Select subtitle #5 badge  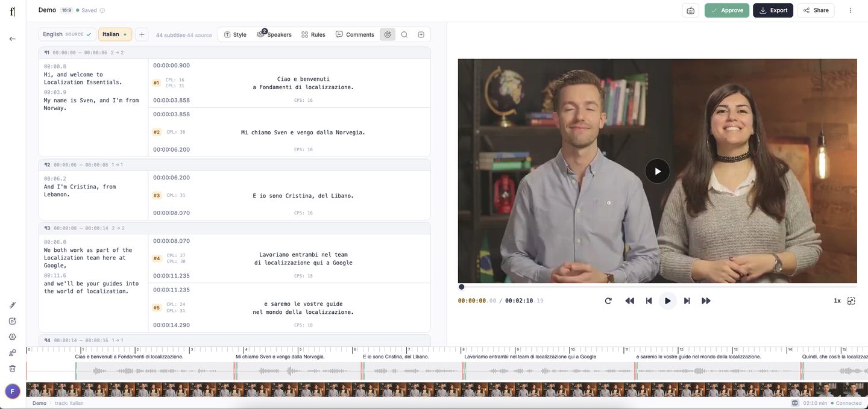click(156, 308)
